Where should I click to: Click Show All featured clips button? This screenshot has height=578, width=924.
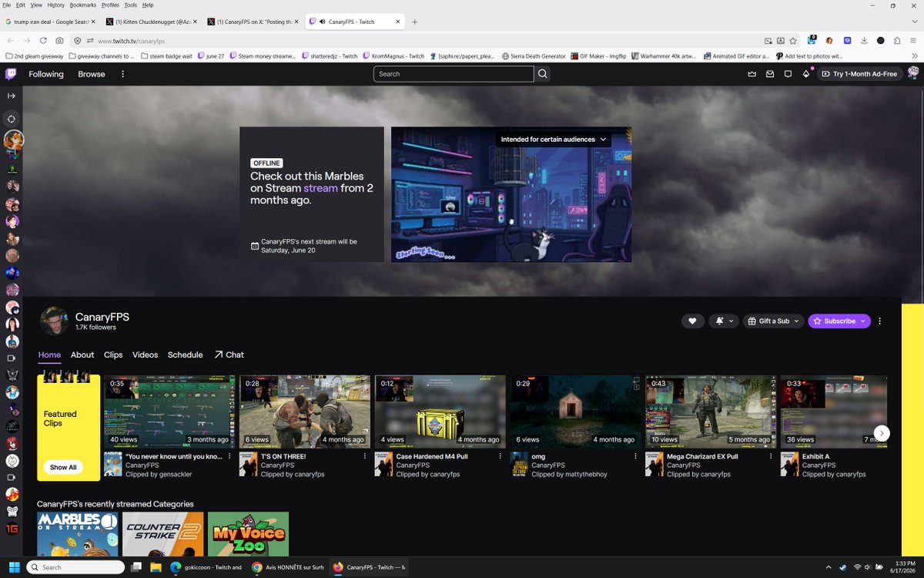point(63,467)
